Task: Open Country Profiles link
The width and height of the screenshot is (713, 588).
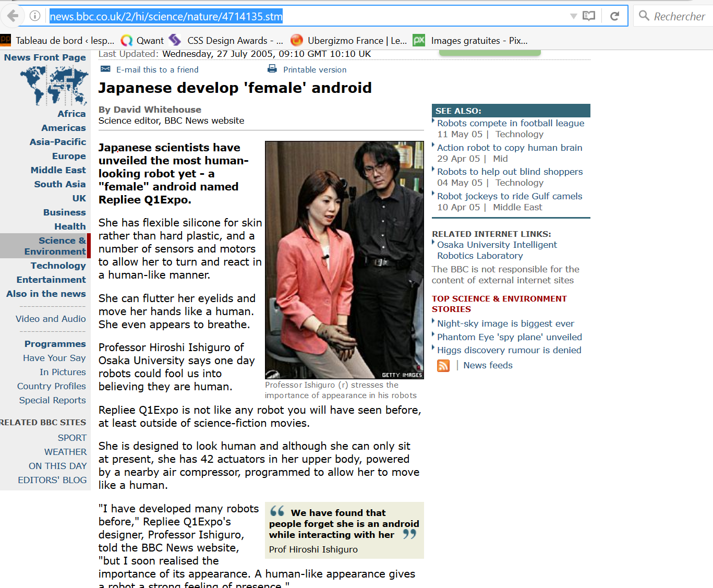Action: click(52, 386)
